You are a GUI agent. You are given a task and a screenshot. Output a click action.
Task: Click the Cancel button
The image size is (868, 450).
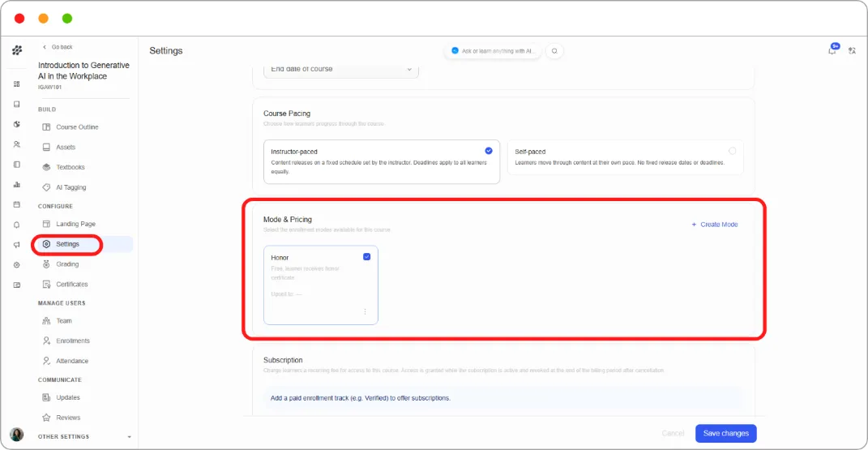[x=673, y=434]
